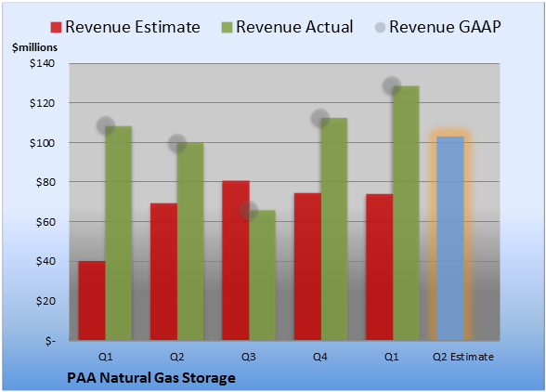Screen dimensions: 546x392
Task: Select the red estimate bar for Q2
Action: (x=163, y=272)
